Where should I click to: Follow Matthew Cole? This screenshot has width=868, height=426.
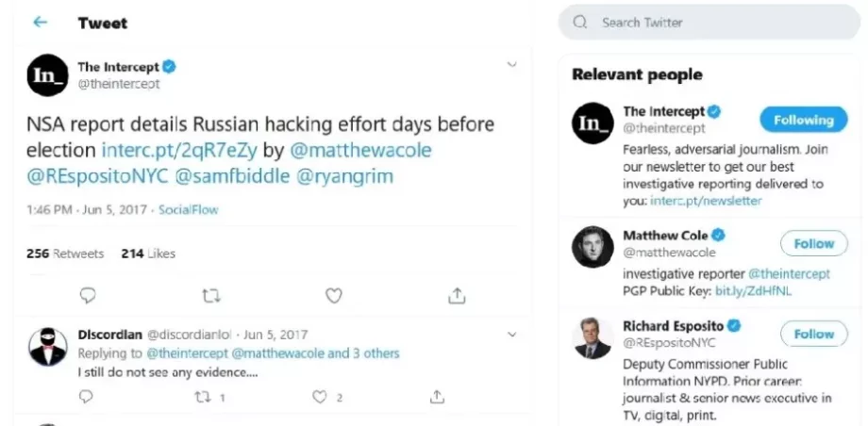pos(813,243)
